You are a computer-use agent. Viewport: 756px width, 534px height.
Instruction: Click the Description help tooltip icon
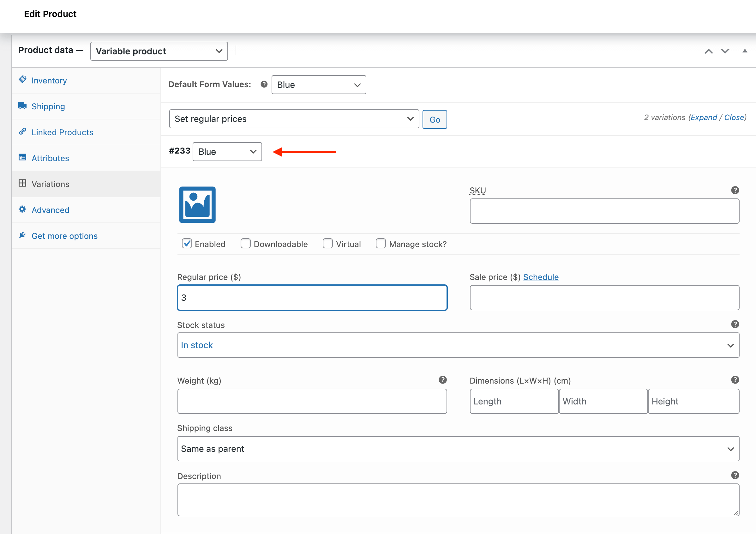(x=735, y=475)
